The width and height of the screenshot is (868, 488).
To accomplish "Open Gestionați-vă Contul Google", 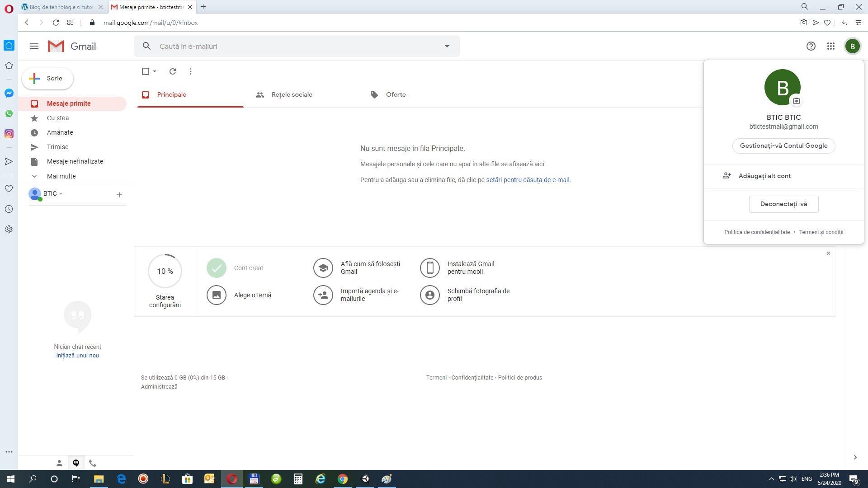I will [783, 145].
